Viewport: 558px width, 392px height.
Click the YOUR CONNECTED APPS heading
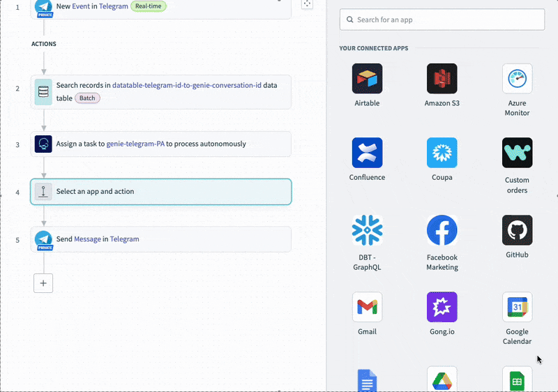[x=374, y=48]
